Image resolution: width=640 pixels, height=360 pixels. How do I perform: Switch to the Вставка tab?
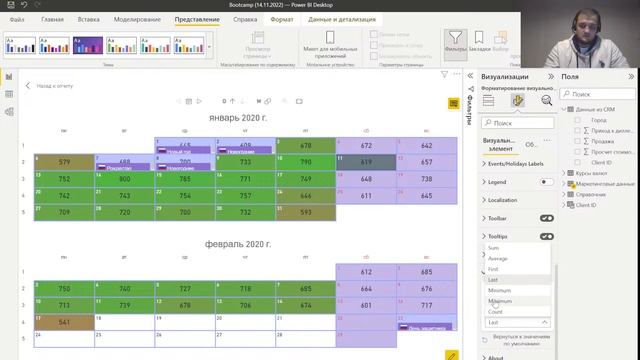click(x=89, y=19)
